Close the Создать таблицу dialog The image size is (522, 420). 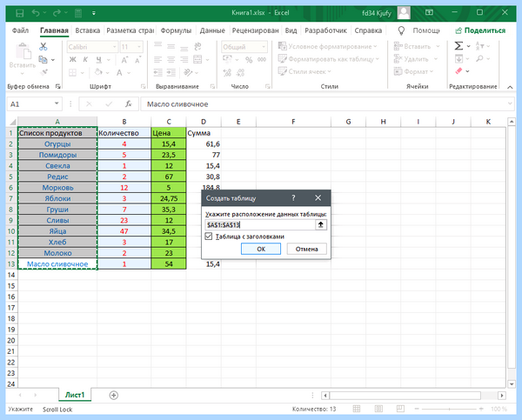click(x=318, y=198)
